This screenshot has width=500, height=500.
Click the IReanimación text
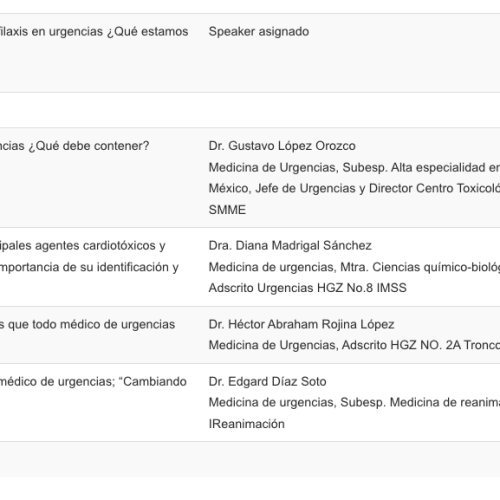pos(246,424)
